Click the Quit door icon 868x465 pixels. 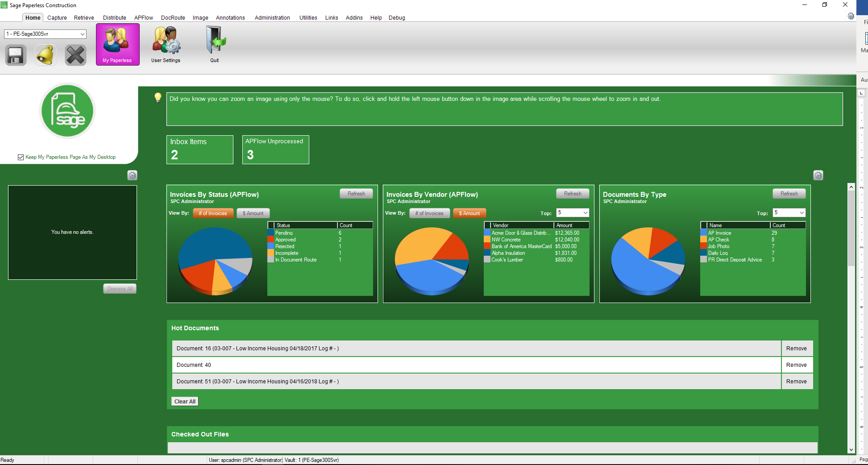tap(215, 44)
